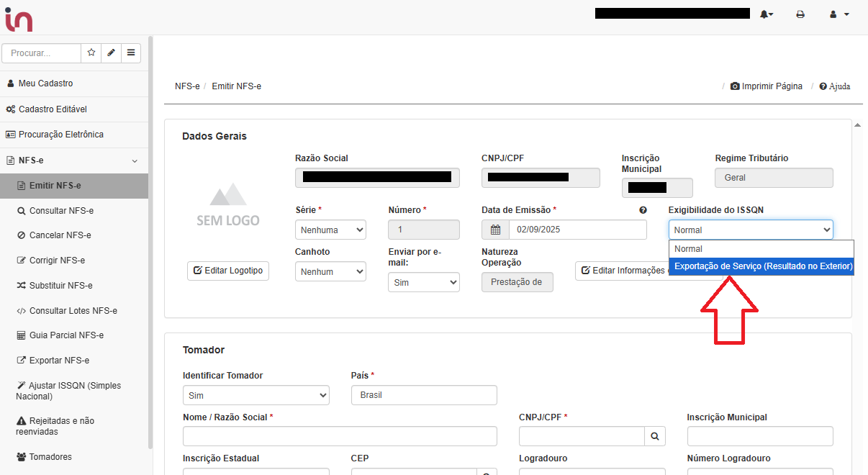
Task: Open the Identificar Tomador dropdown
Action: tap(256, 395)
